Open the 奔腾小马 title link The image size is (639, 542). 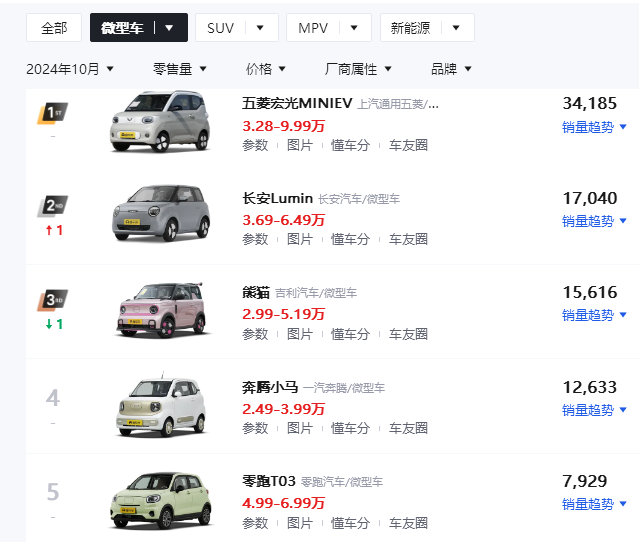click(x=270, y=387)
